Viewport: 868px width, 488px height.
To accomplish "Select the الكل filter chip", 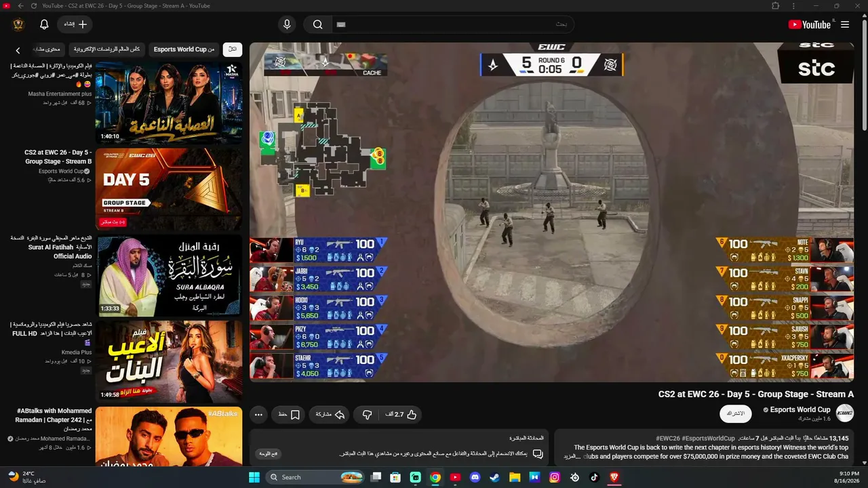I will 233,49.
